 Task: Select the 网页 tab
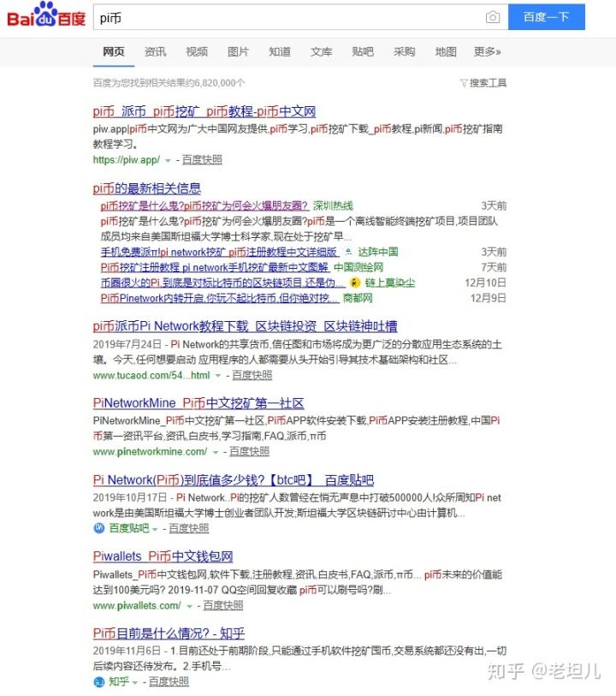[x=114, y=52]
